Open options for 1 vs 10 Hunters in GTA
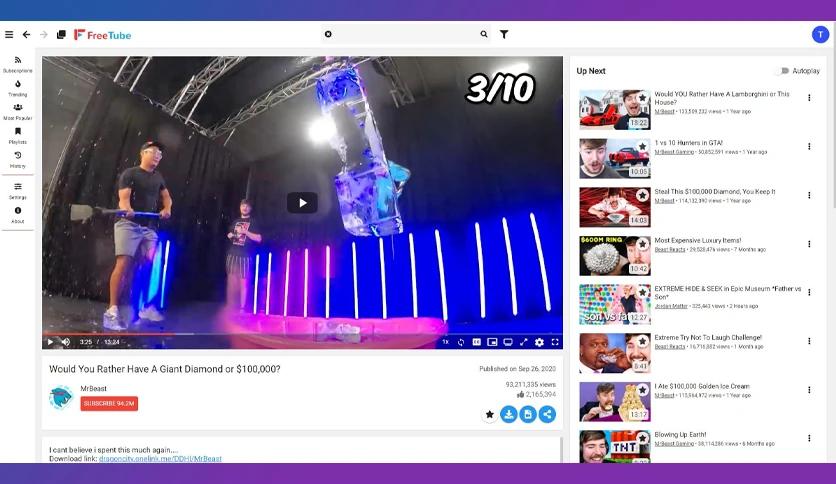 (809, 147)
